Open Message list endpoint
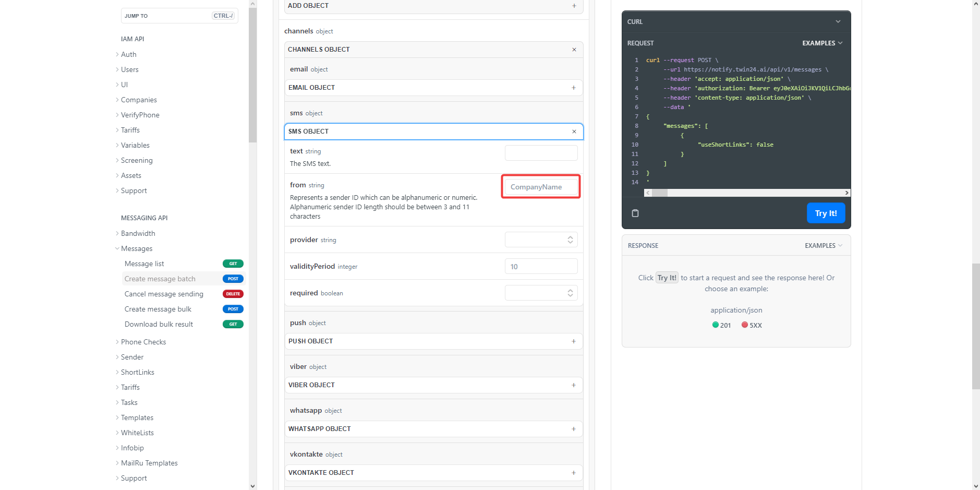The image size is (980, 490). point(144,264)
